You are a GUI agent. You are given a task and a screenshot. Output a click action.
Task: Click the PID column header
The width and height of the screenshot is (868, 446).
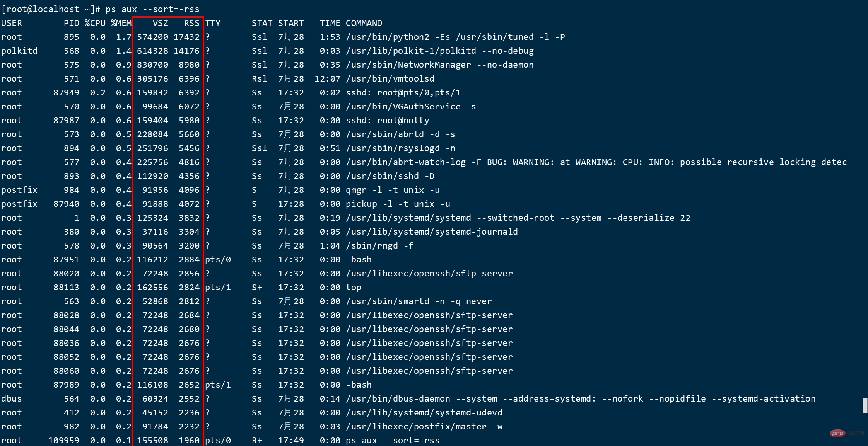72,23
